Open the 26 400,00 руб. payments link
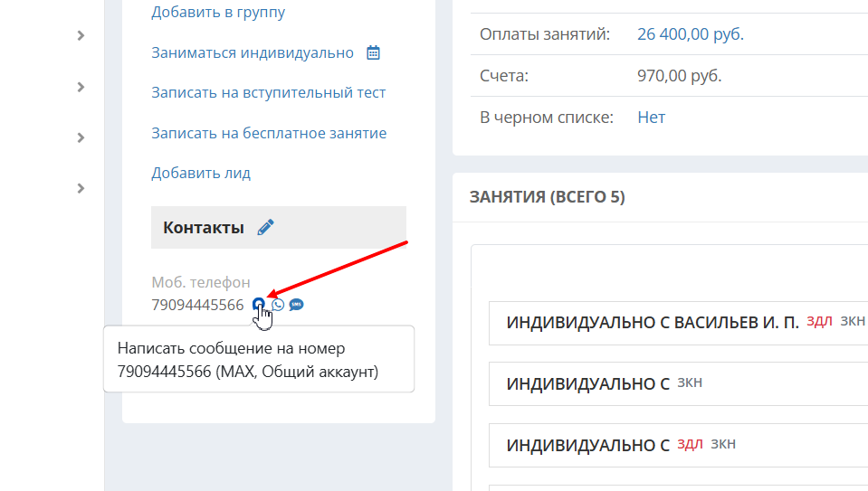The height and width of the screenshot is (491, 868). coord(691,34)
